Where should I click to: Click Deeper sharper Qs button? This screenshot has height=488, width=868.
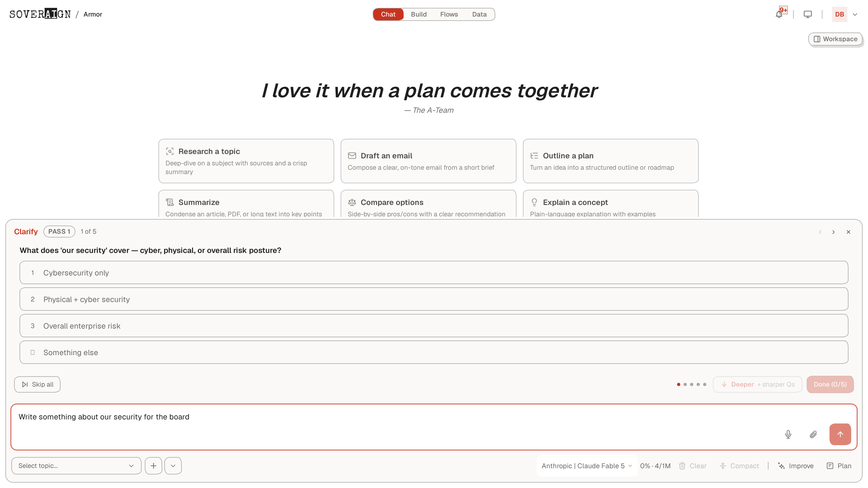(757, 384)
